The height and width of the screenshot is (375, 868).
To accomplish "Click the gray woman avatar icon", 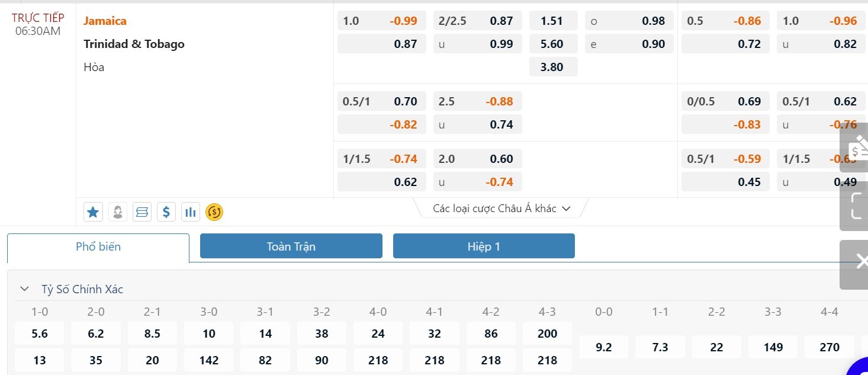I will tap(118, 211).
